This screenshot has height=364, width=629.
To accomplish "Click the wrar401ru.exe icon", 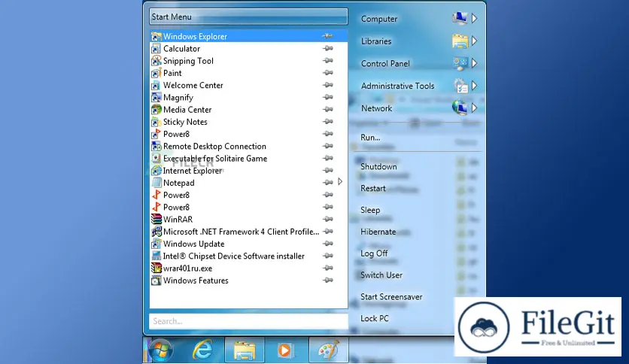I will click(x=156, y=268).
